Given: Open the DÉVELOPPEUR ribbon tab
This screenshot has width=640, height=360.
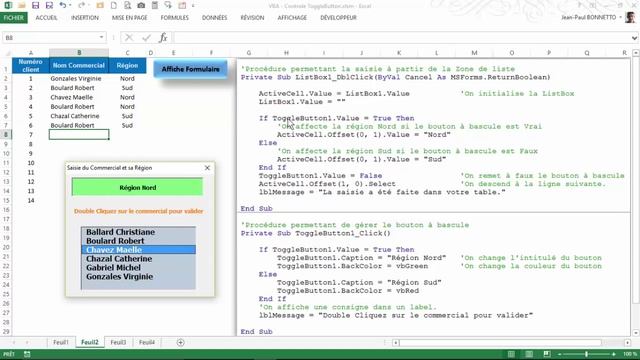Looking at the screenshot, I should 338,18.
